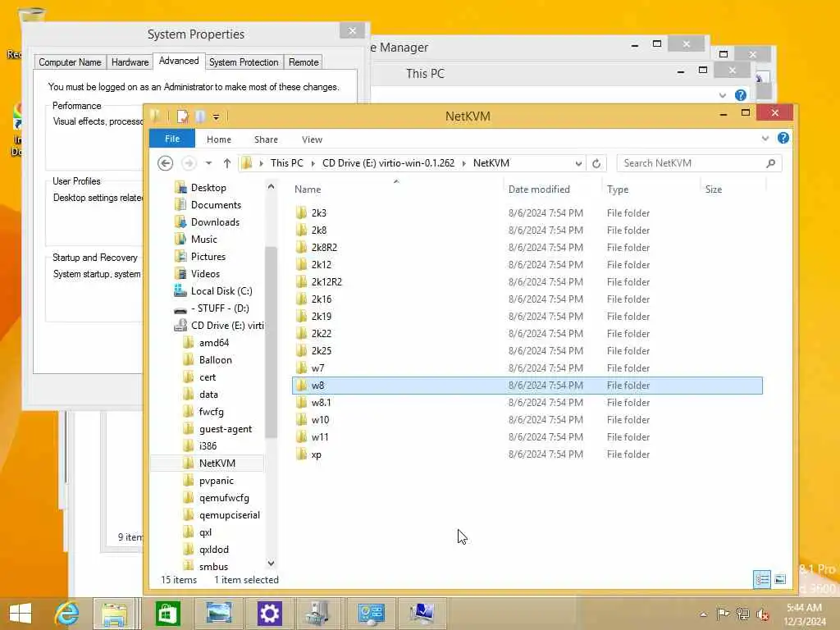The width and height of the screenshot is (840, 630).
Task: Select the w8.1 folder row
Action: click(527, 403)
